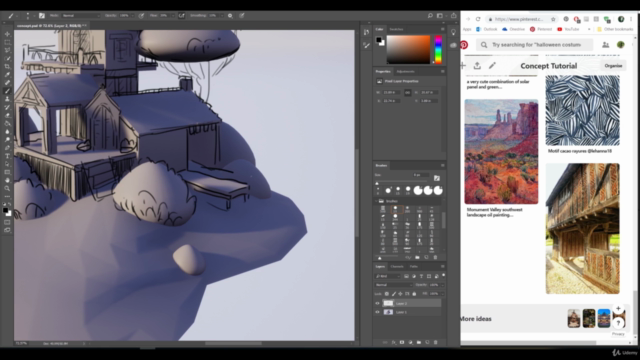Select the Move tool in Photoshop toolbar
The image size is (640, 360).
pyautogui.click(x=7, y=34)
